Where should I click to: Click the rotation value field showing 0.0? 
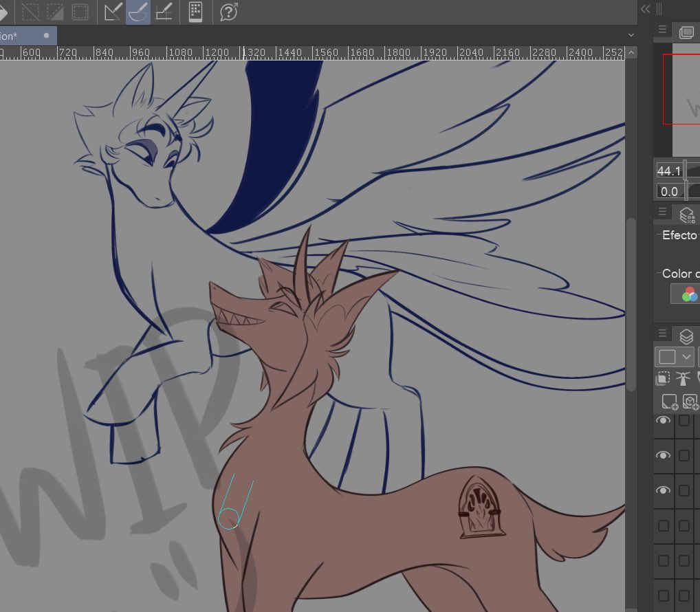669,191
